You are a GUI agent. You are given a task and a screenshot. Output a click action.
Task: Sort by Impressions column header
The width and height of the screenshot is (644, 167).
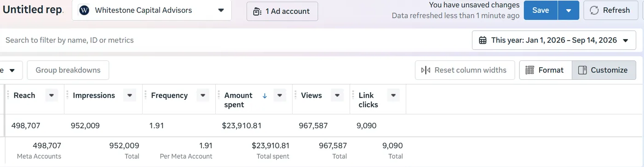94,95
